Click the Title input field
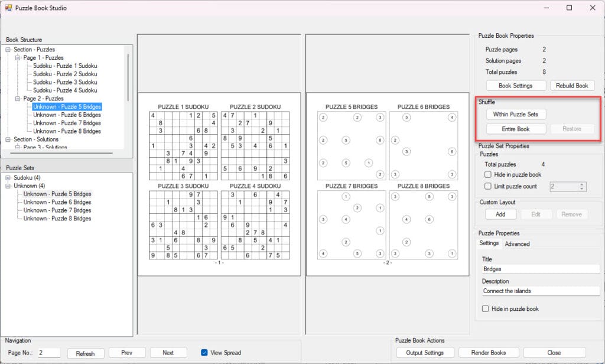Image resolution: width=605 pixels, height=364 pixels. tap(540, 269)
